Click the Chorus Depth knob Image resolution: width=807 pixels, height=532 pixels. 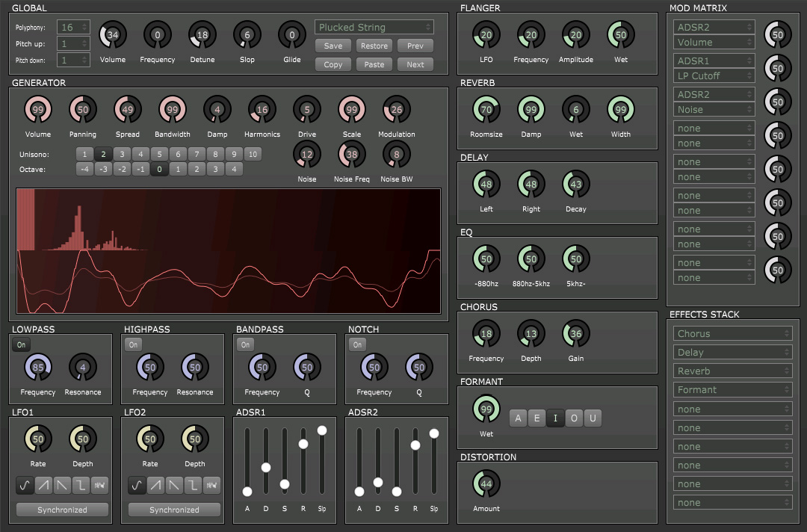(531, 333)
